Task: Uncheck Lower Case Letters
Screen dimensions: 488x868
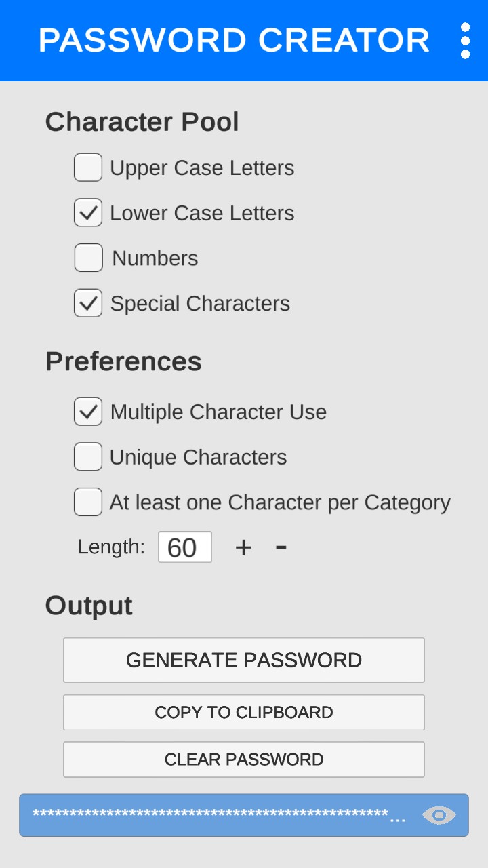Action: [x=88, y=213]
